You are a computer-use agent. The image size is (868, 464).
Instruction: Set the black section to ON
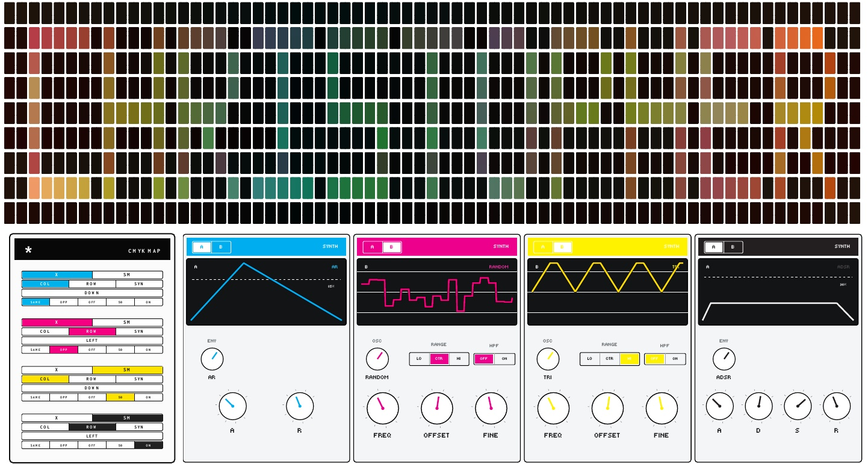coord(149,445)
